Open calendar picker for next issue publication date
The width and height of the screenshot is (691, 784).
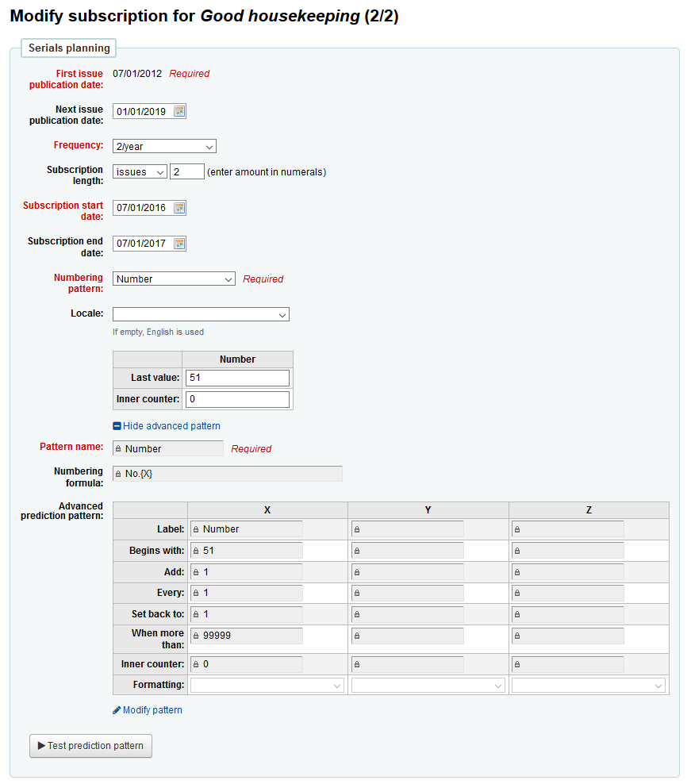point(179,111)
